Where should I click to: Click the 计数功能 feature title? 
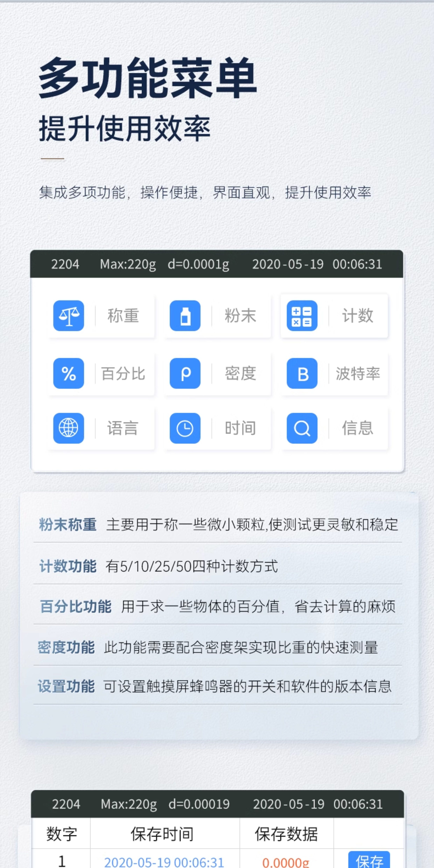68,566
